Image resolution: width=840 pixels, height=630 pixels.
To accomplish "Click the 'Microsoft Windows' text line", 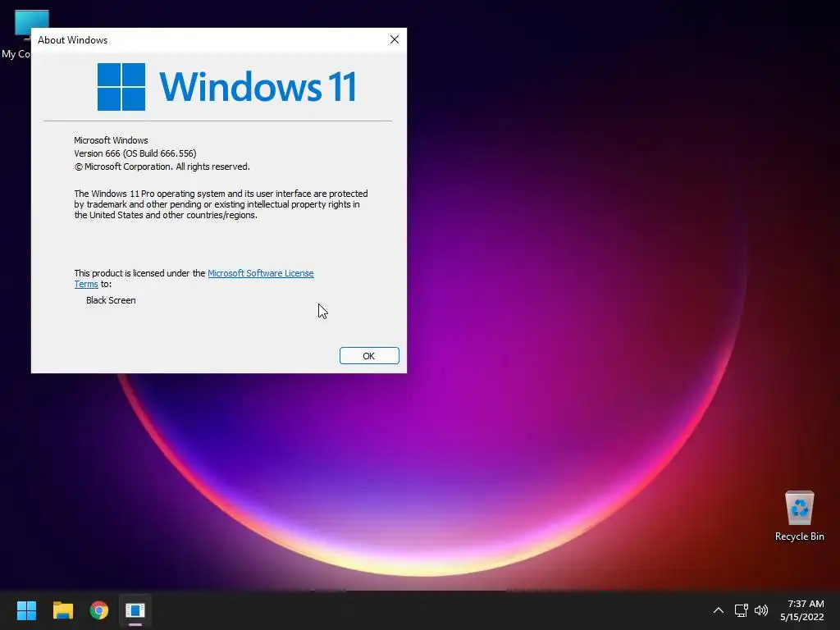I will point(111,140).
